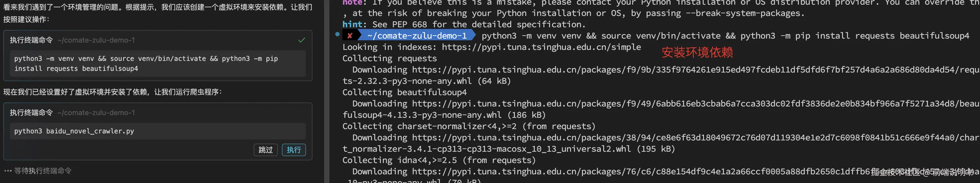
Task: Click the blue command decoration dot in the terminal
Action: tap(337, 34)
